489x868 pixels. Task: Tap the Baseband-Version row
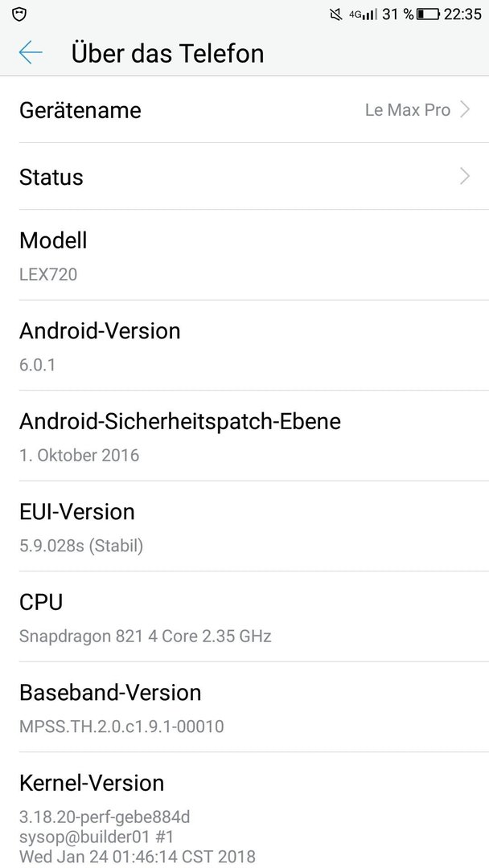(244, 707)
